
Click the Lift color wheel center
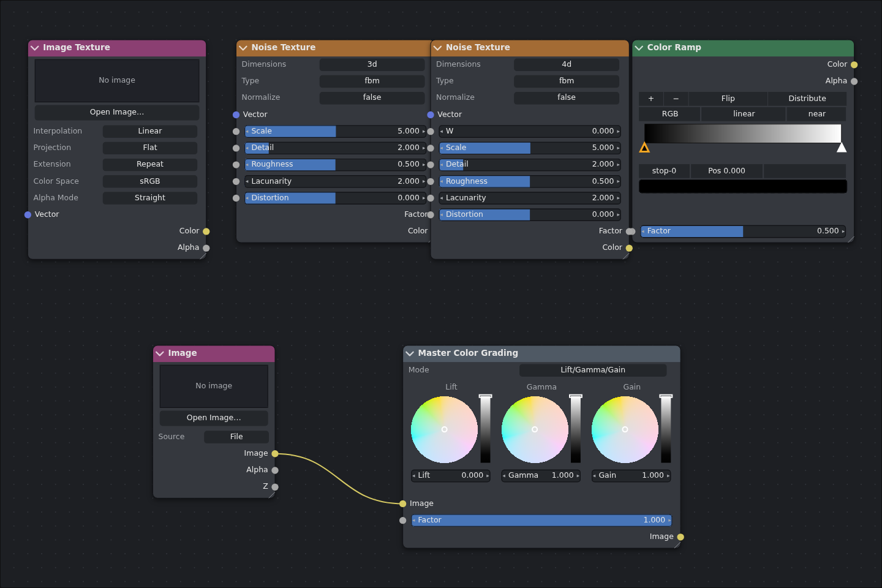point(445,429)
